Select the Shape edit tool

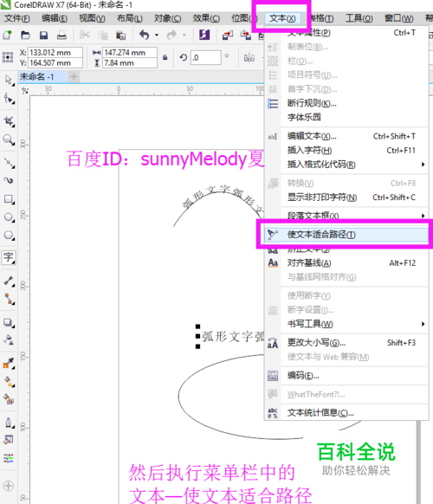tap(9, 99)
